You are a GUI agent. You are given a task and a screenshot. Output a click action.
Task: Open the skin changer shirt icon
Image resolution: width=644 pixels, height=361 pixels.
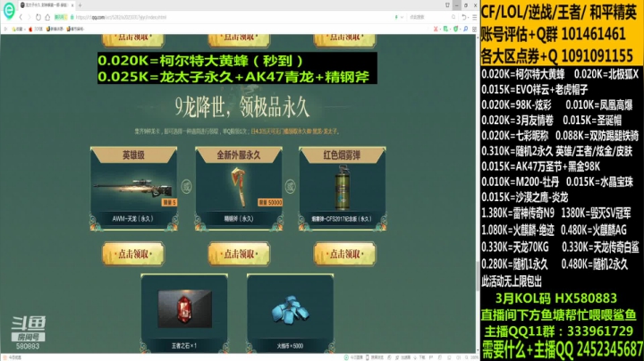click(448, 5)
